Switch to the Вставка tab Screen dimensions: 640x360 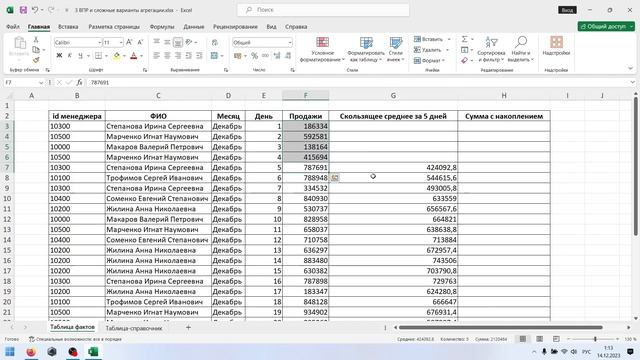(68, 27)
